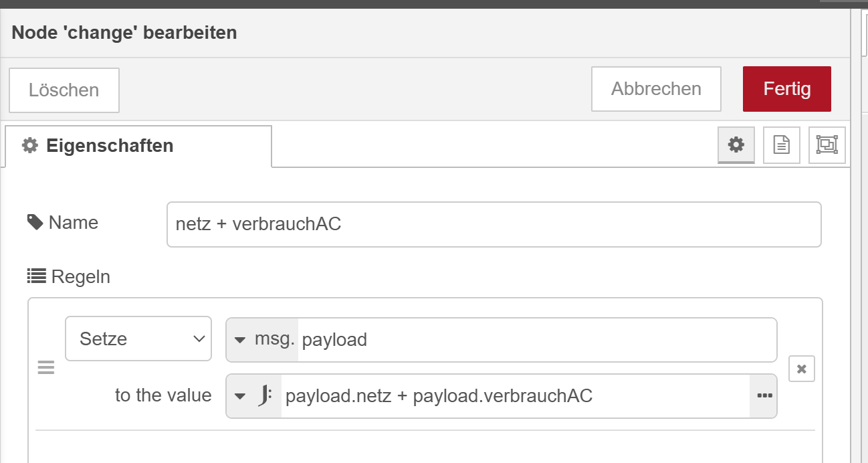868x463 pixels.
Task: Confirm with the Fertig button
Action: pyautogui.click(x=786, y=88)
